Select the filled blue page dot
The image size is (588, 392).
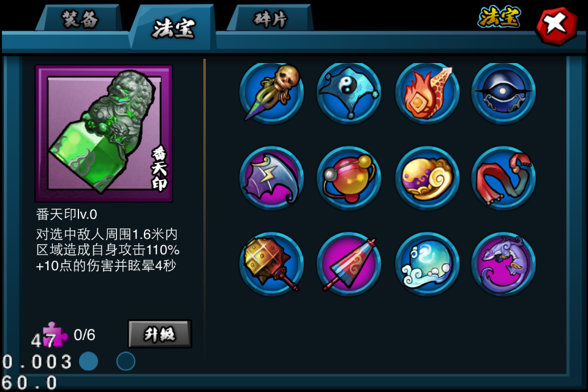coord(88,361)
